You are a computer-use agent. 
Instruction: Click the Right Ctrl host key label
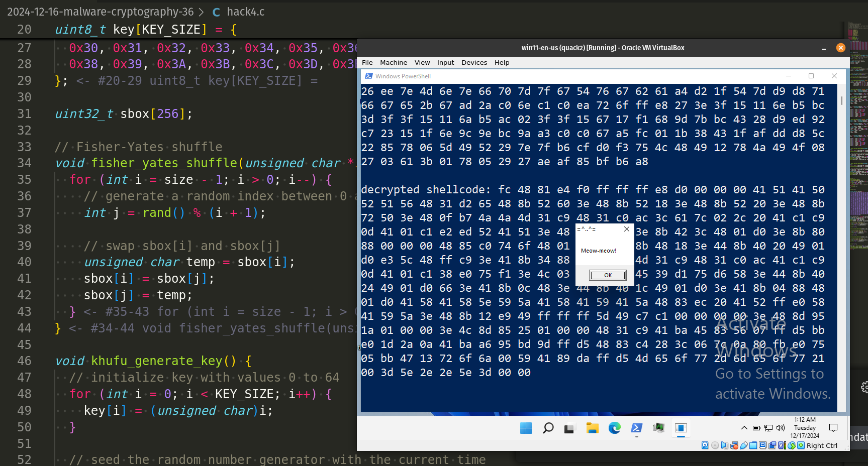click(822, 445)
